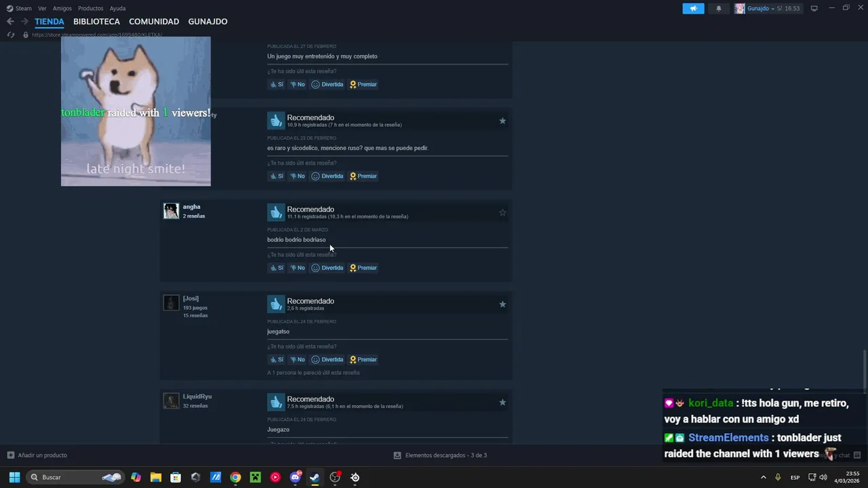868x488 pixels.
Task: Open Steam announcements megaphone button
Action: tap(693, 8)
